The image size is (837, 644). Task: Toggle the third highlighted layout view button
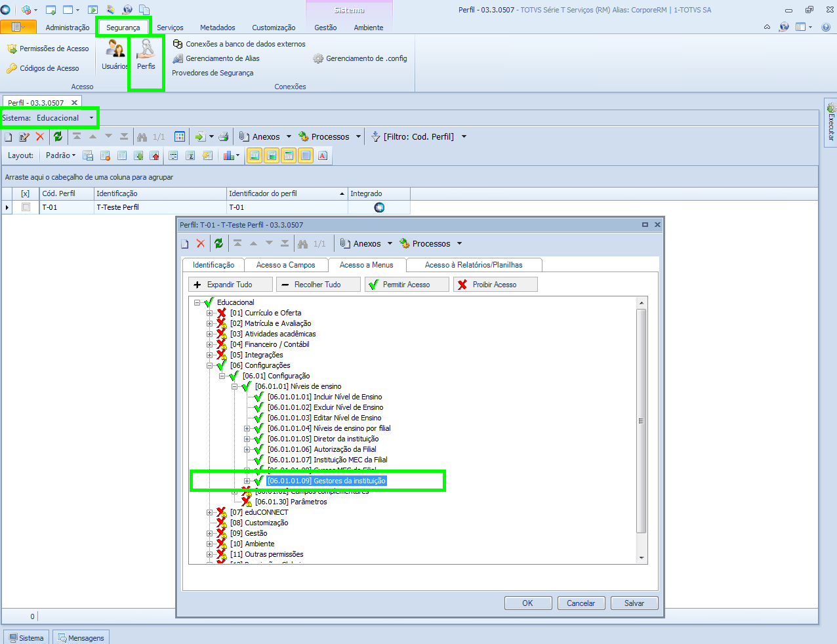coord(289,155)
